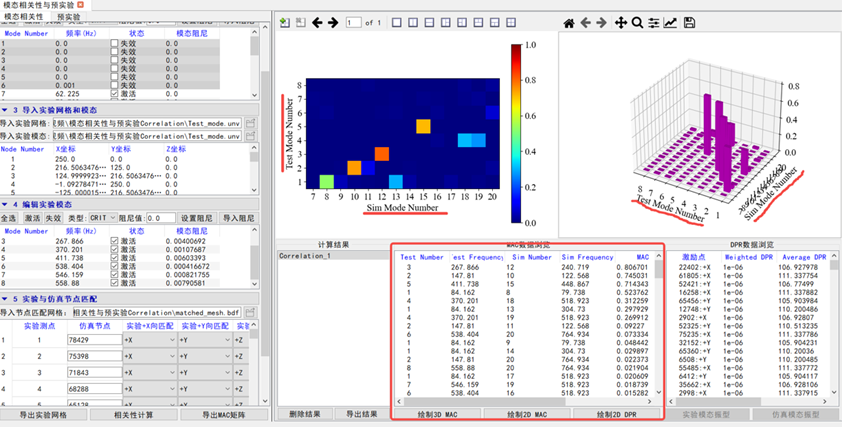
Task: Go to next figure page arrow
Action: click(x=333, y=23)
